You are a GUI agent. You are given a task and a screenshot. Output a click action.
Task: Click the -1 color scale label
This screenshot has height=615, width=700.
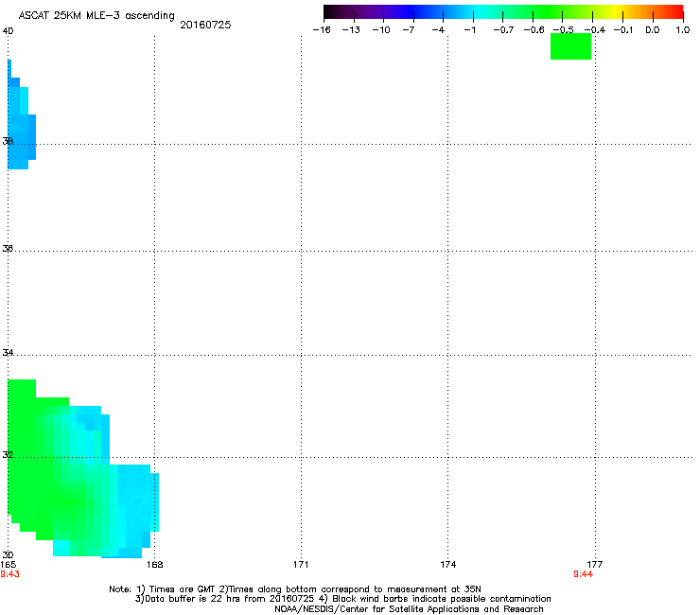tap(469, 30)
